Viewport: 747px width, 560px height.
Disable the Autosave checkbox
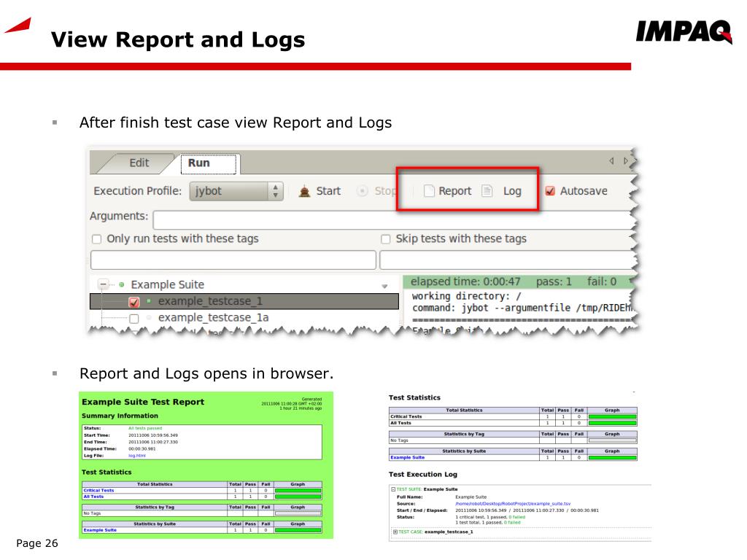coord(550,191)
